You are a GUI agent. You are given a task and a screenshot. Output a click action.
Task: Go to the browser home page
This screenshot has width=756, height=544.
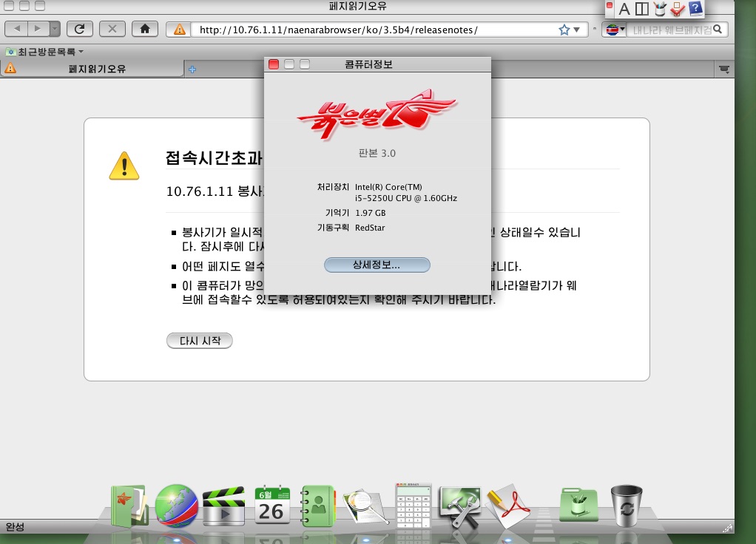[x=145, y=29]
